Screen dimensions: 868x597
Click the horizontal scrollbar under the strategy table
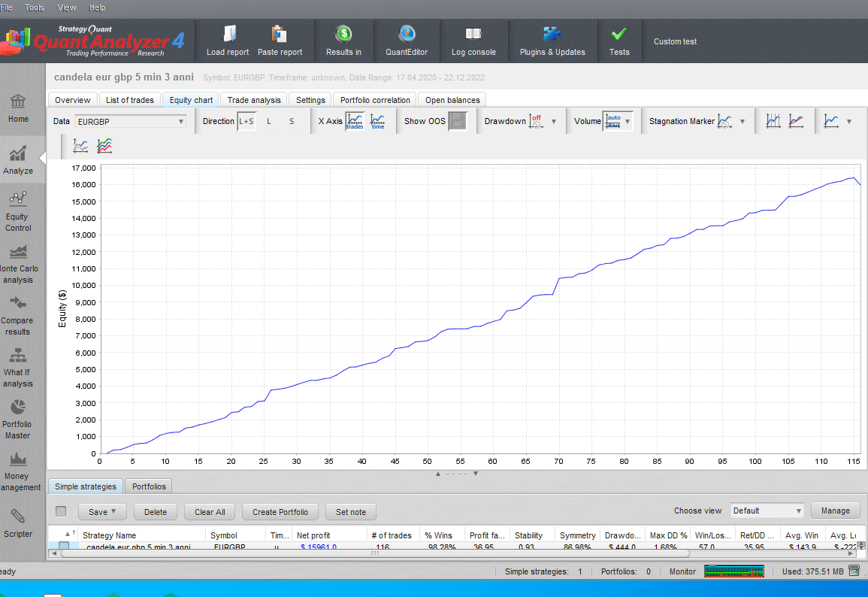click(x=376, y=553)
